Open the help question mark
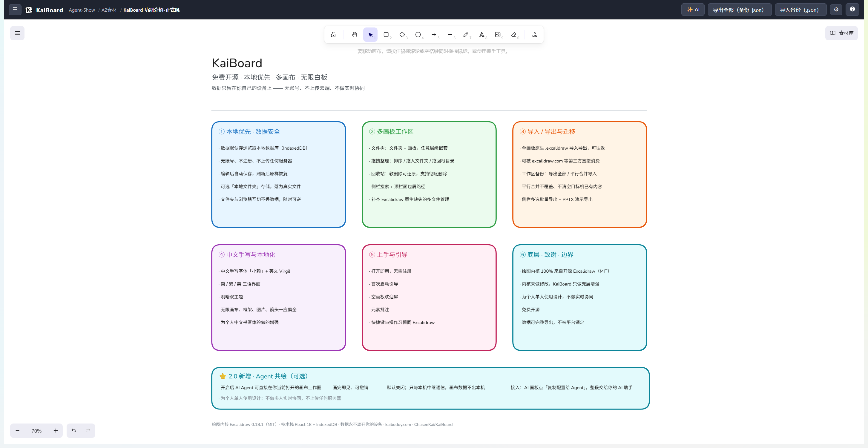 pos(852,10)
